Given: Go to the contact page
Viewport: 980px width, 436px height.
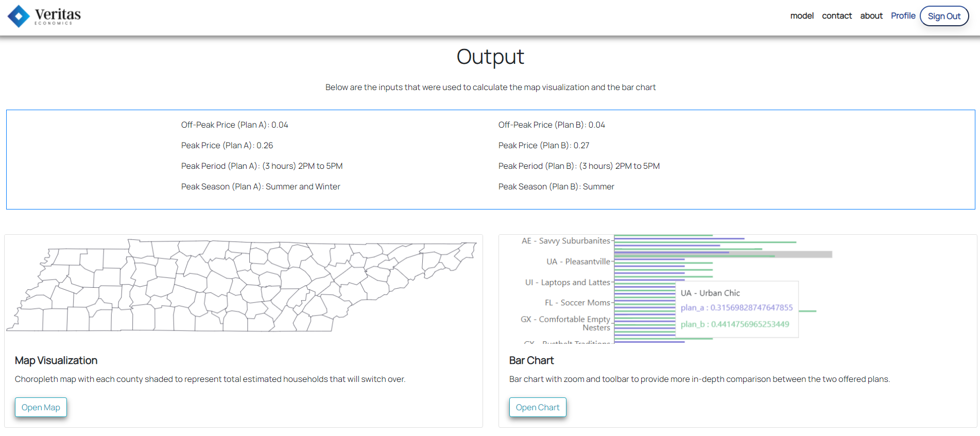Looking at the screenshot, I should pyautogui.click(x=837, y=16).
